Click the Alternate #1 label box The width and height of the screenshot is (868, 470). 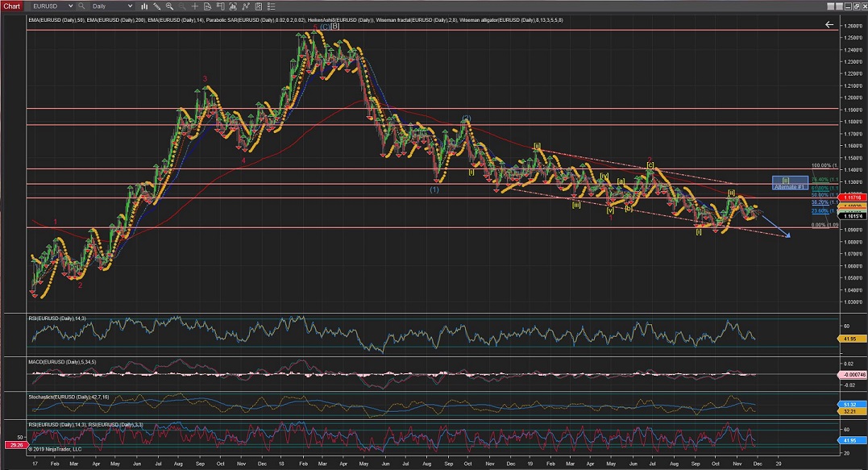790,186
